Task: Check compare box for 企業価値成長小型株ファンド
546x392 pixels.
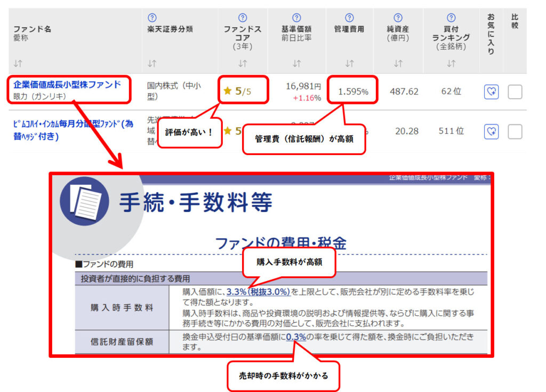Action: (515, 92)
